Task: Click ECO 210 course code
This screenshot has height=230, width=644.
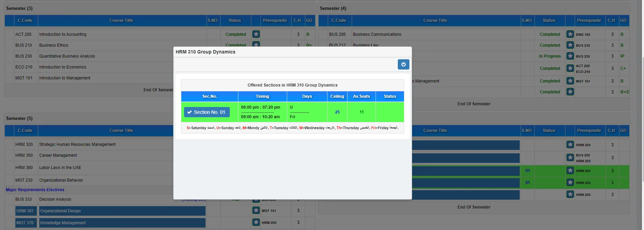Action: pyautogui.click(x=24, y=67)
